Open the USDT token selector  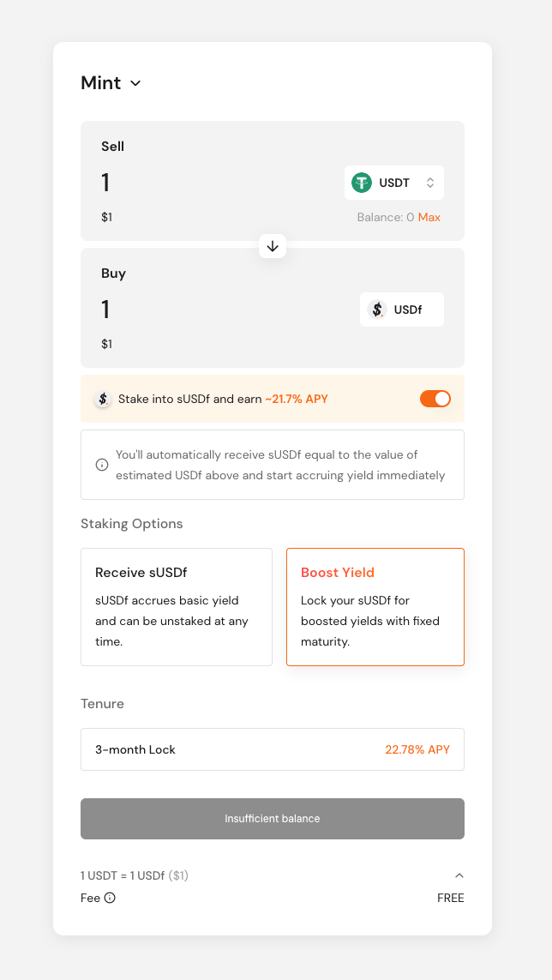(393, 183)
